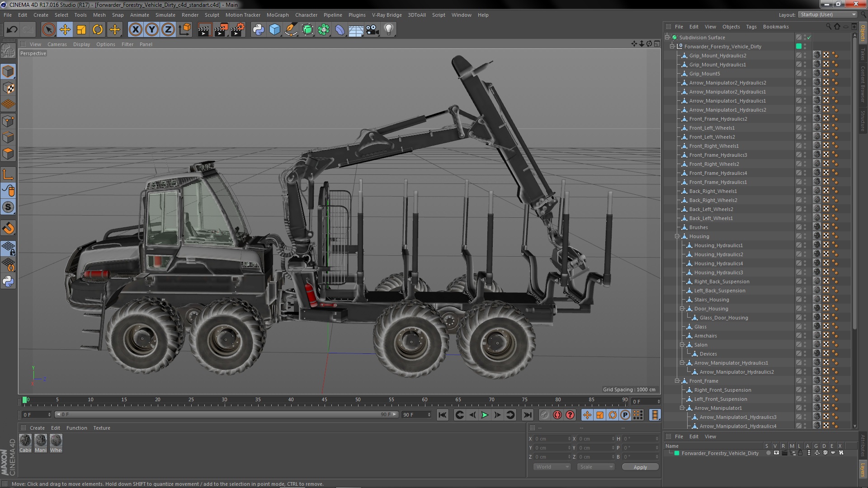Select the Live Selection tool
The width and height of the screenshot is (868, 488).
48,30
